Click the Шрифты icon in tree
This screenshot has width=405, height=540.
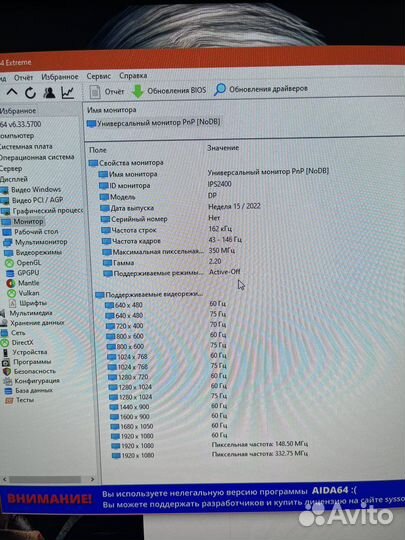[x=12, y=303]
